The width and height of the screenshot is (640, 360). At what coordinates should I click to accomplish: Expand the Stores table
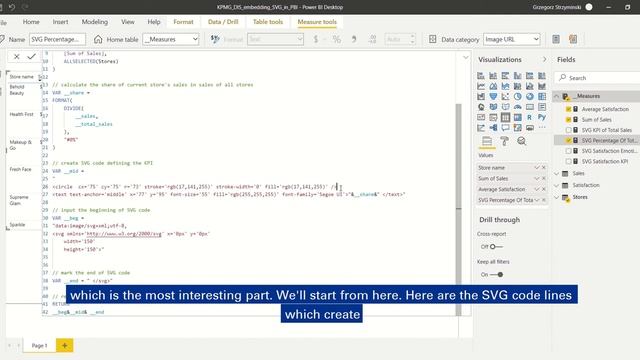click(556, 197)
